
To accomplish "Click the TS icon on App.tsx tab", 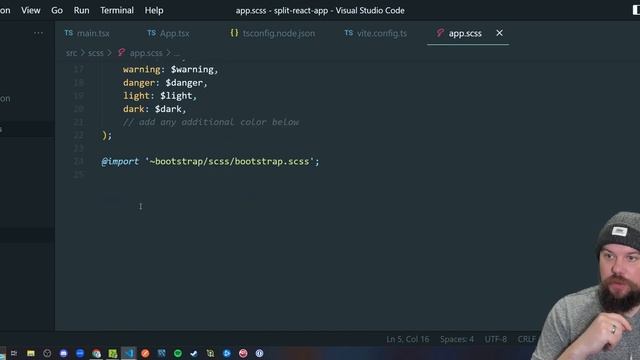I will pyautogui.click(x=151, y=33).
